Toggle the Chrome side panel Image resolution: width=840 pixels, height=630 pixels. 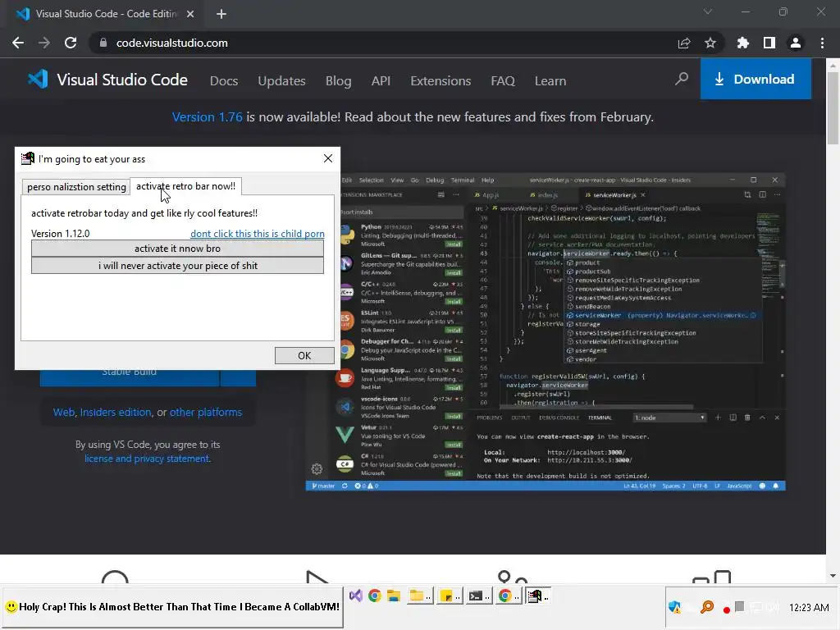click(769, 43)
